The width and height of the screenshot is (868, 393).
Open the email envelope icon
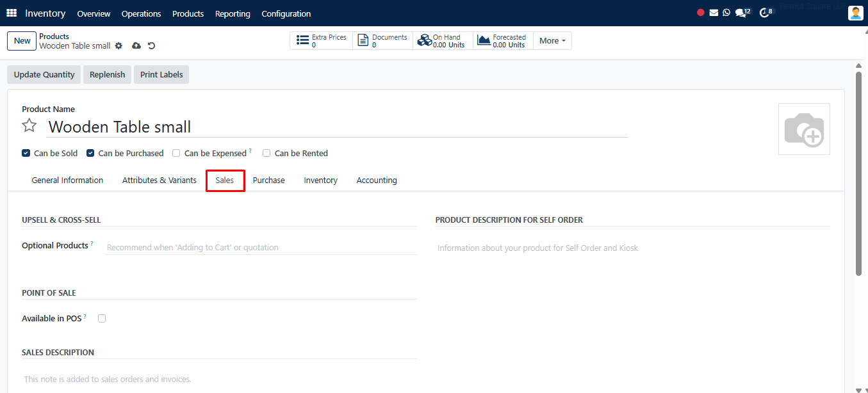(714, 13)
